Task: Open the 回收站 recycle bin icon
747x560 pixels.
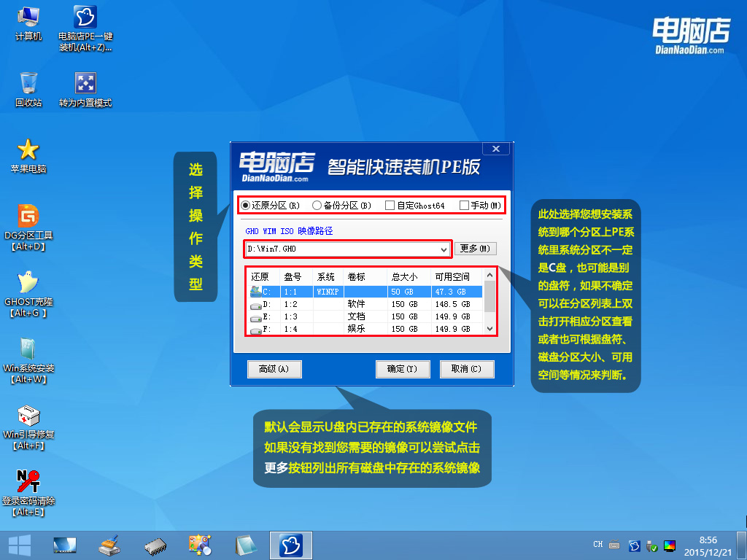Action: tap(28, 90)
